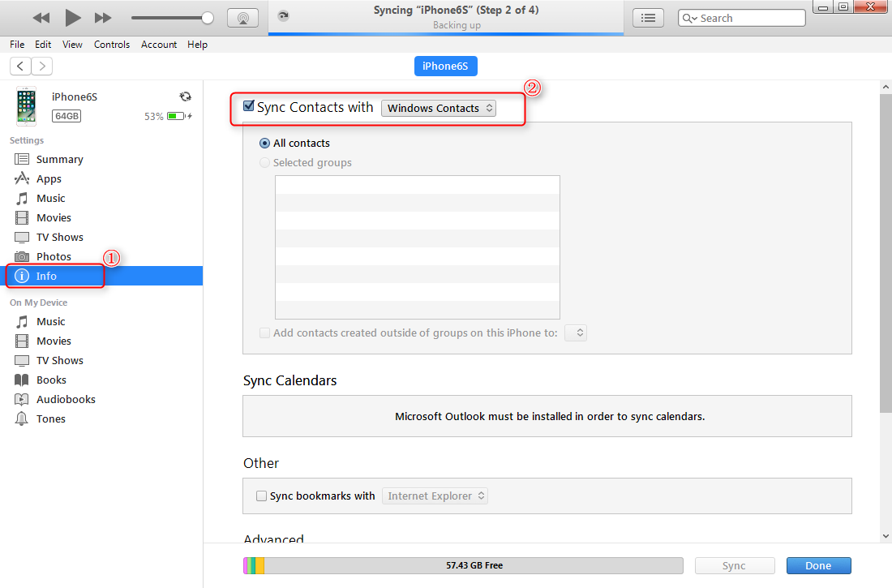892x588 pixels.
Task: Click the Sync button
Action: click(735, 566)
